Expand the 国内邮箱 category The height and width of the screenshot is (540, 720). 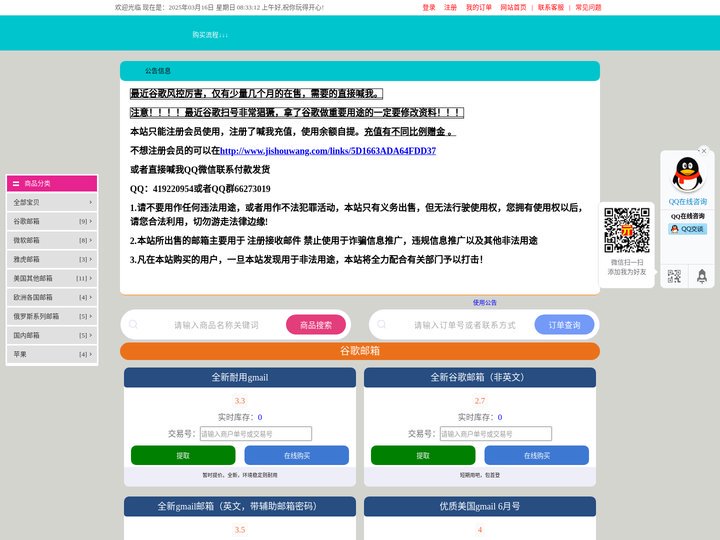[52, 335]
